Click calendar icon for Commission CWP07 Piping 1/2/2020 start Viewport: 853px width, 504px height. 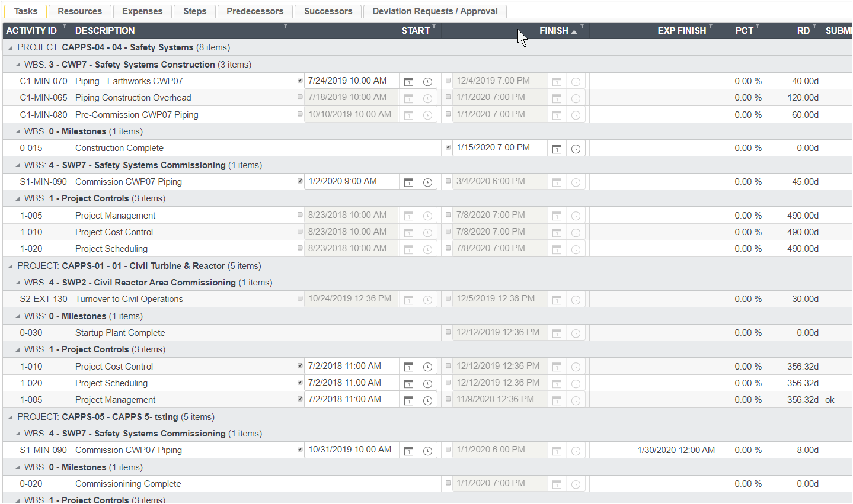pos(408,182)
